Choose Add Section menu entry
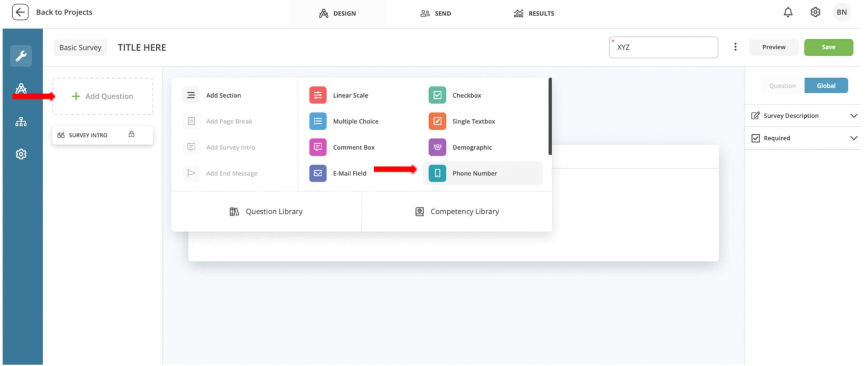868x366 pixels. pos(223,95)
